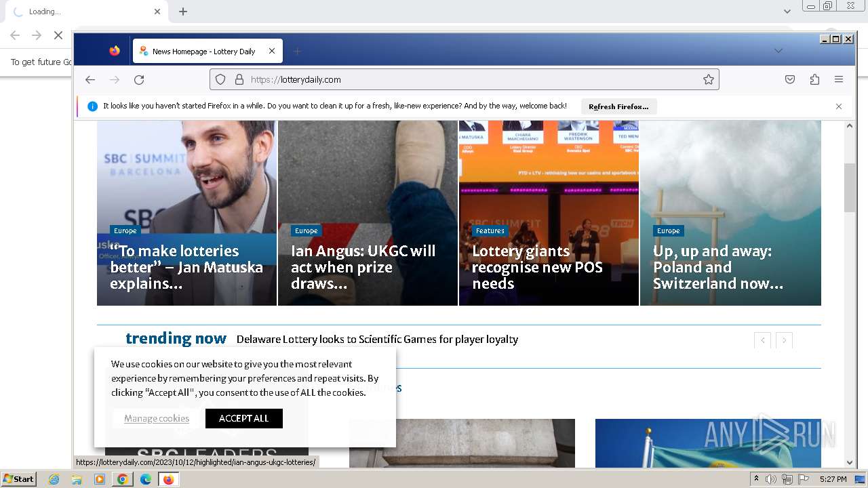Focus the lotterydaily.com address bar

[464, 79]
